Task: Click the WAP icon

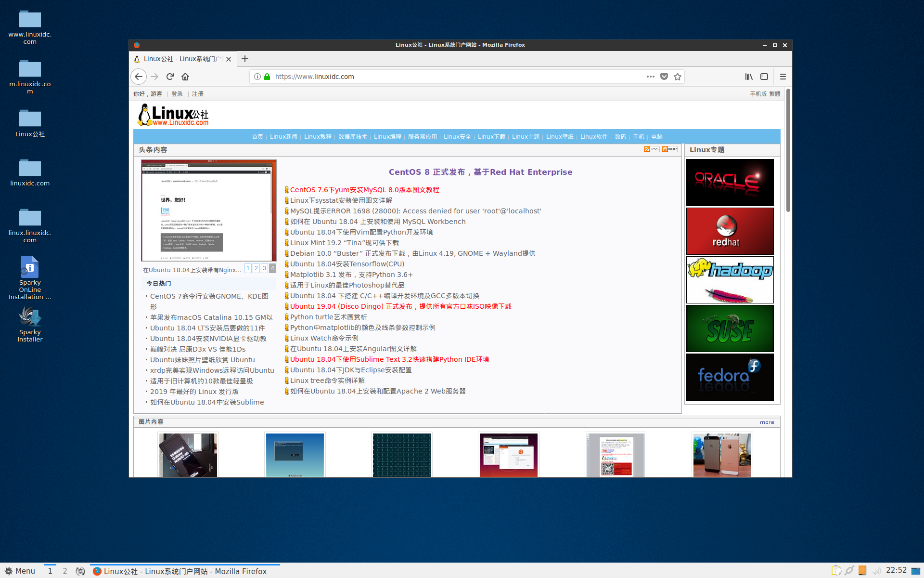Action: tap(669, 149)
